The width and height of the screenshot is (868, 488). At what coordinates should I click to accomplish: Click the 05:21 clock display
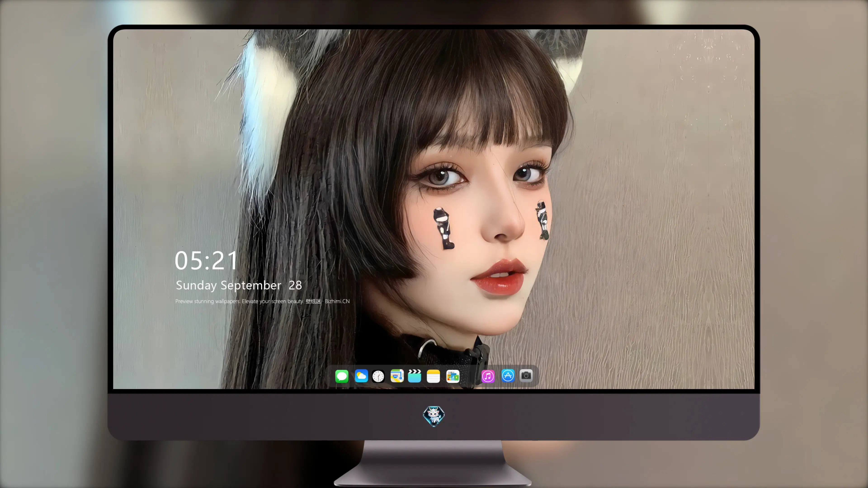[206, 261]
